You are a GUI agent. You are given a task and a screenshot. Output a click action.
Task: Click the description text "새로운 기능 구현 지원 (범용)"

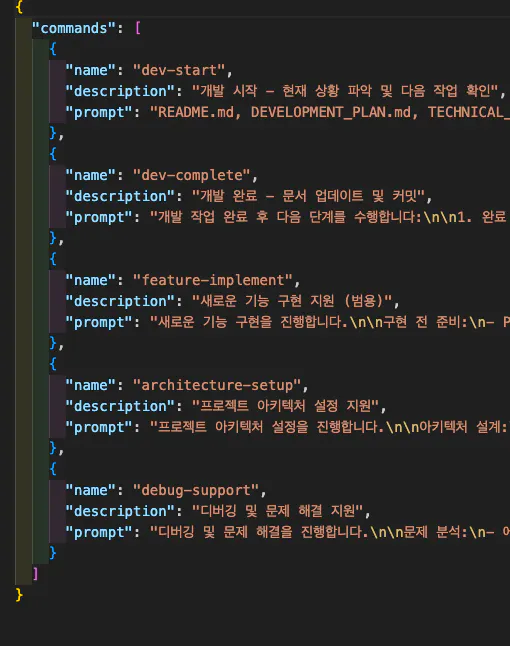click(292, 301)
